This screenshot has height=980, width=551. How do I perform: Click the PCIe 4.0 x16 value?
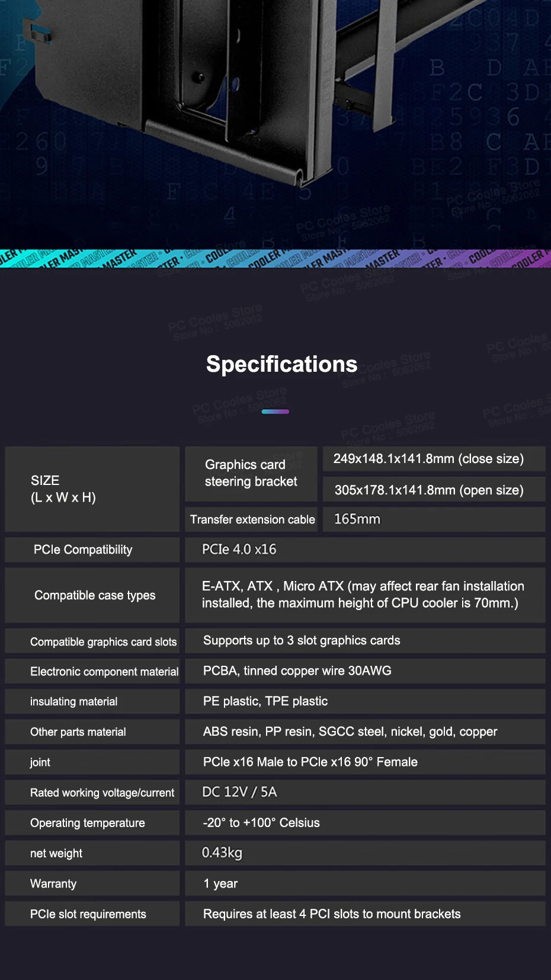click(239, 550)
